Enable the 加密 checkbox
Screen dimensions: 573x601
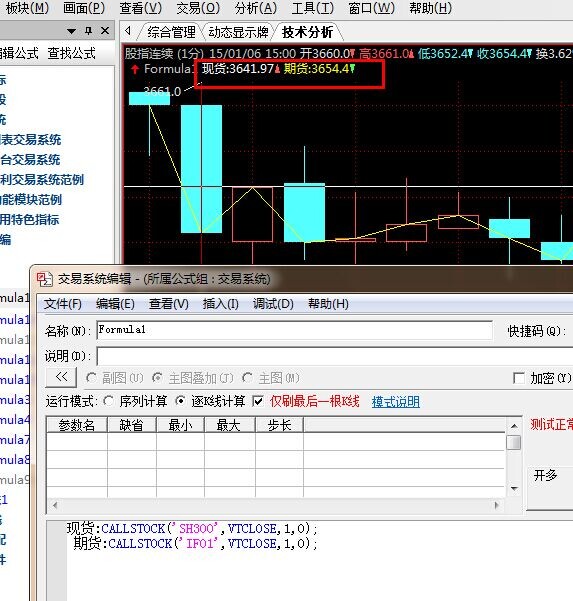coord(519,378)
